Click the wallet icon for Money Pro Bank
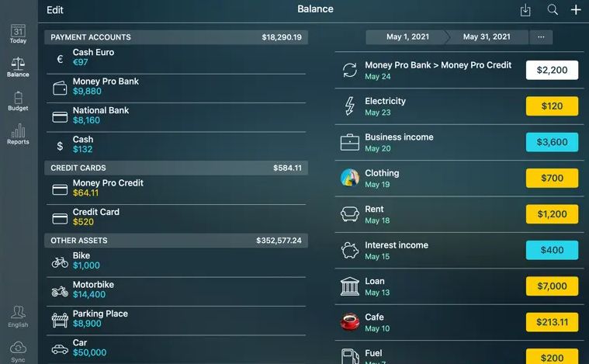The image size is (589, 364). tap(60, 88)
